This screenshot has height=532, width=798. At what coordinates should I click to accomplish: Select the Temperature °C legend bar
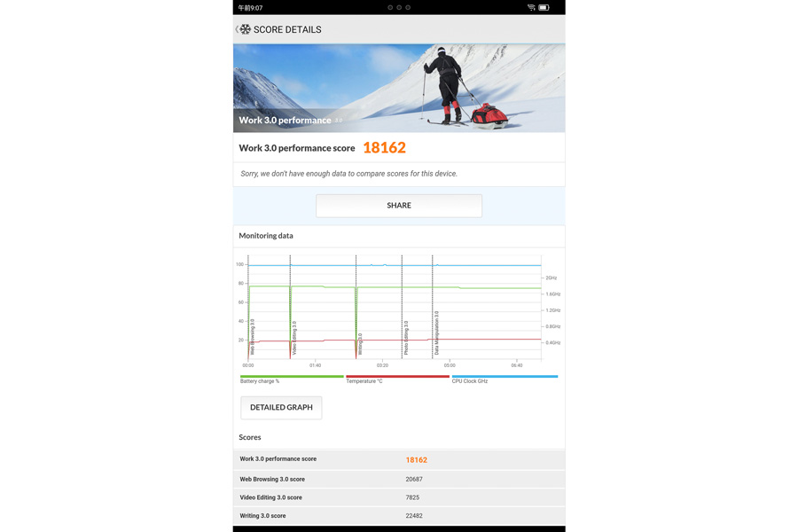(x=397, y=377)
